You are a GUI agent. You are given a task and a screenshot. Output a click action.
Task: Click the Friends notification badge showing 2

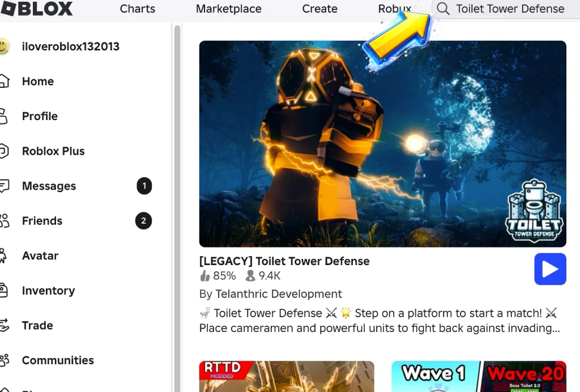pos(143,221)
